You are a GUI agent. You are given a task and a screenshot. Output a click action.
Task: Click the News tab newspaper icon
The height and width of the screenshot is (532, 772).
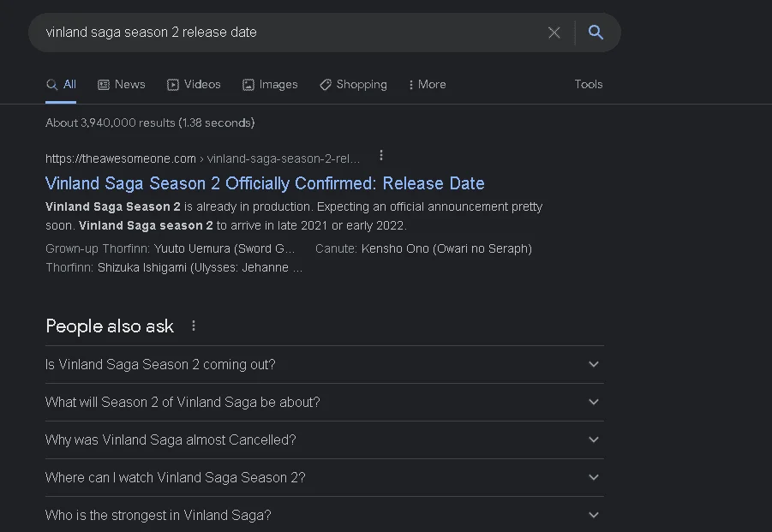[104, 85]
